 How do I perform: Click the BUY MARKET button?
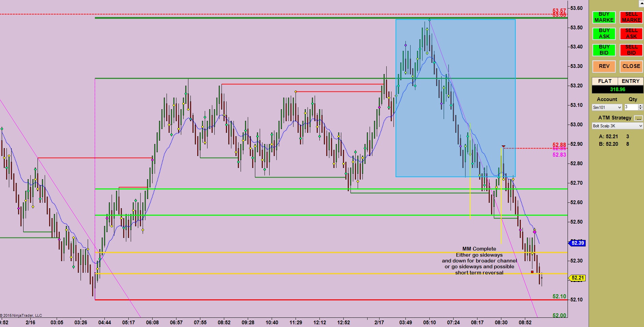pyautogui.click(x=604, y=17)
